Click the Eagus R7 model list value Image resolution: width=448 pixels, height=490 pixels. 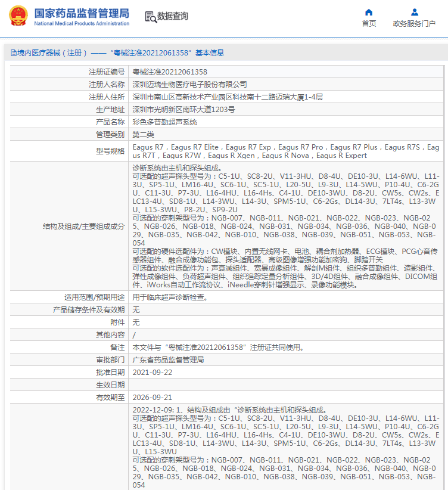pyautogui.click(x=286, y=151)
